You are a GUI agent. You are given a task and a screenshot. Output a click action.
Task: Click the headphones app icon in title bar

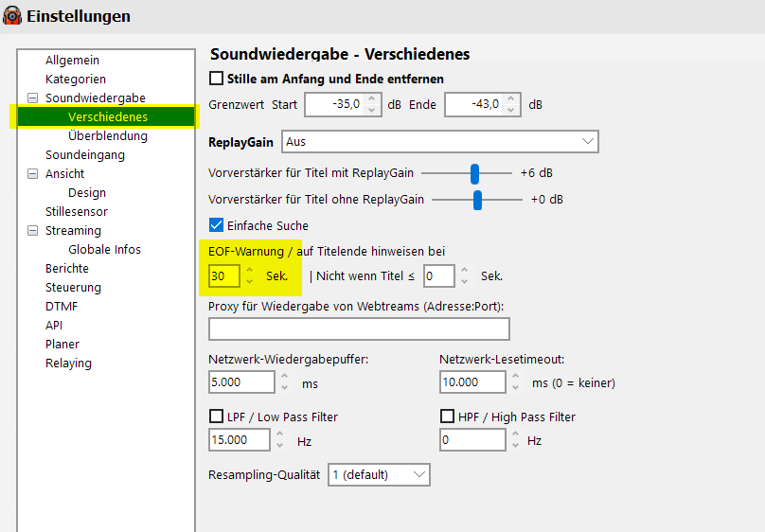click(x=12, y=15)
